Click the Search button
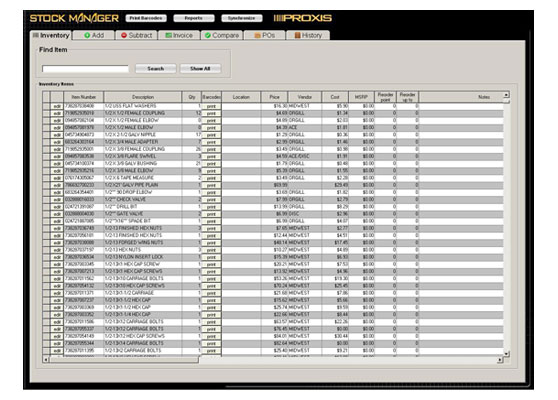Image resolution: width=558 pixels, height=400 pixels. [x=156, y=68]
